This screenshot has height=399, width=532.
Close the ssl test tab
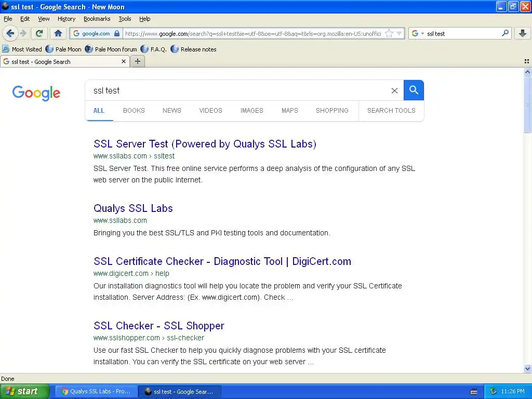coord(124,61)
